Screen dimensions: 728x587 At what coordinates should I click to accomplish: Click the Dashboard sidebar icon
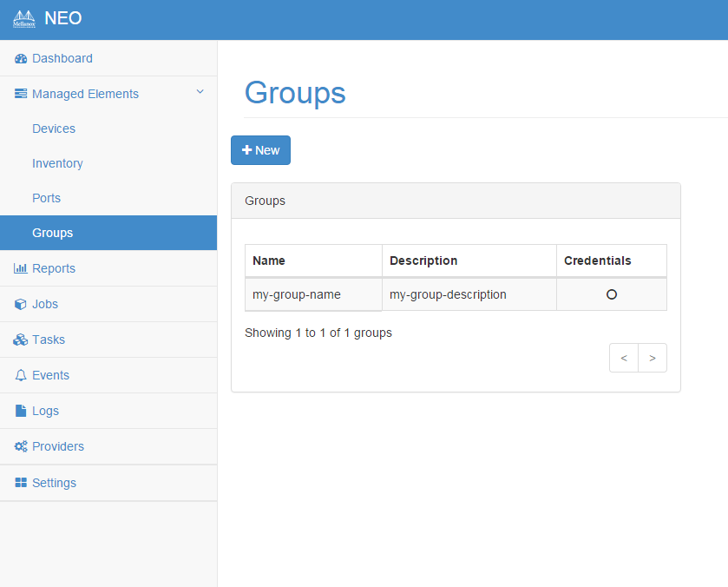click(19, 58)
